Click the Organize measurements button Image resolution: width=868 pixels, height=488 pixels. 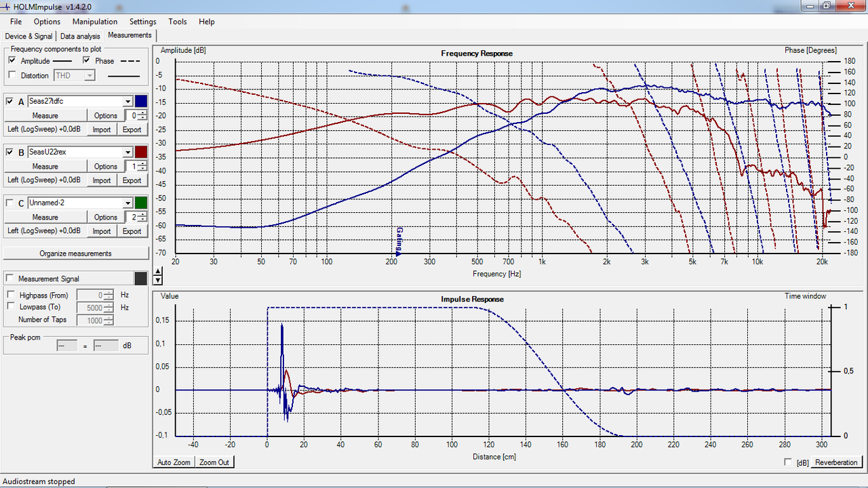[x=75, y=253]
